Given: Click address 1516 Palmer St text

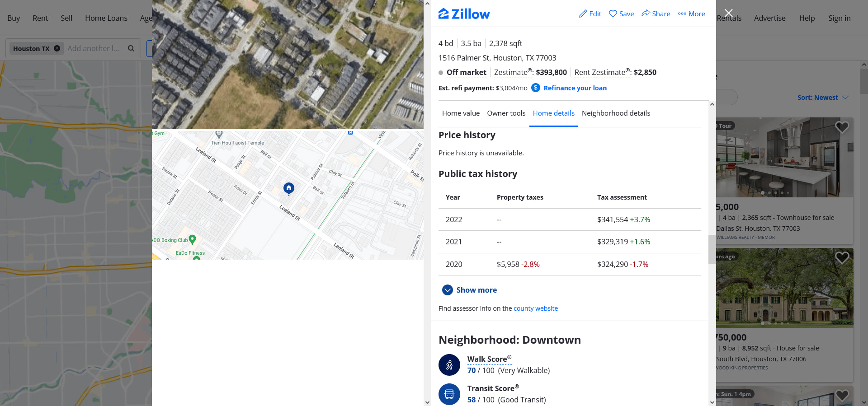Looking at the screenshot, I should pos(497,58).
